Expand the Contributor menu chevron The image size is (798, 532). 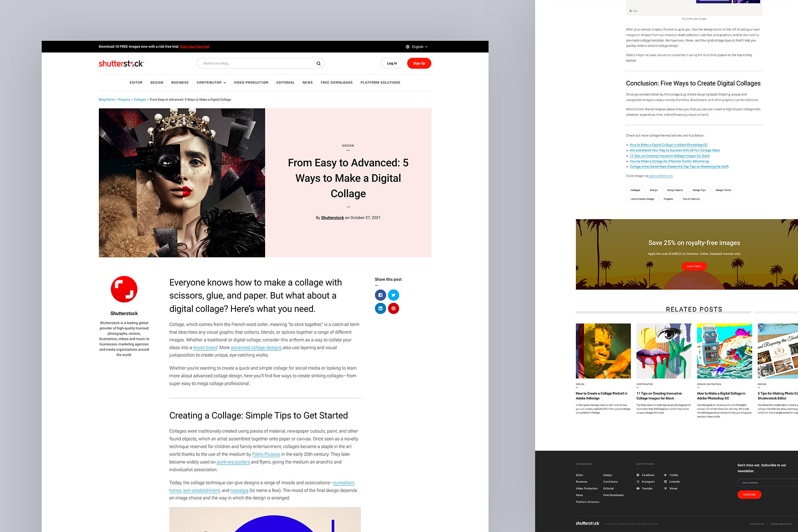pos(225,82)
